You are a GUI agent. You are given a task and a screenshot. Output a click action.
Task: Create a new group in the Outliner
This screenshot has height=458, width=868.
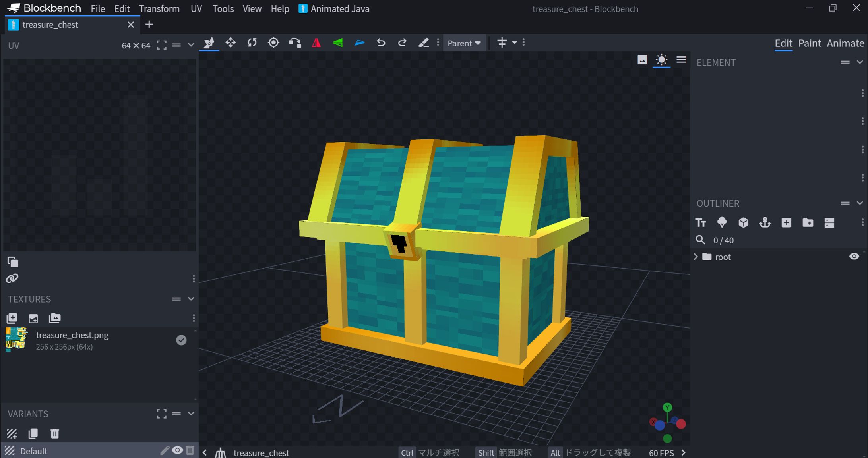pos(808,223)
